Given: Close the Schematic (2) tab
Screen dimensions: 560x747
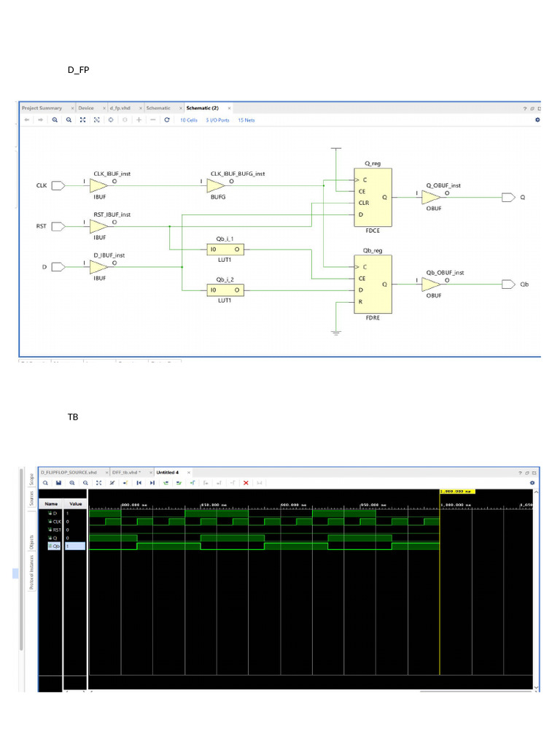Looking at the screenshot, I should [229, 108].
